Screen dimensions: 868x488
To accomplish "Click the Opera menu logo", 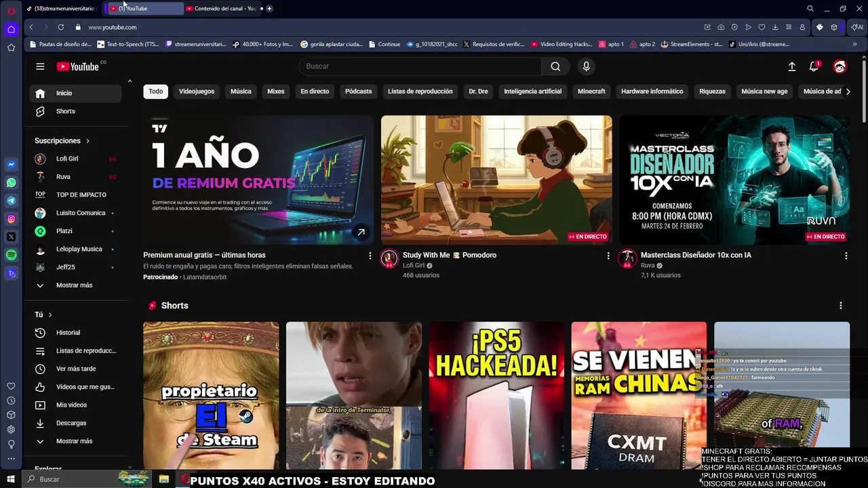I will click(12, 10).
